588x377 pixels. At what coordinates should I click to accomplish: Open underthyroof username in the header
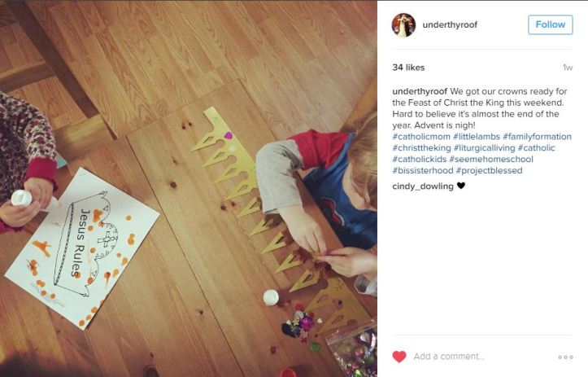click(450, 24)
